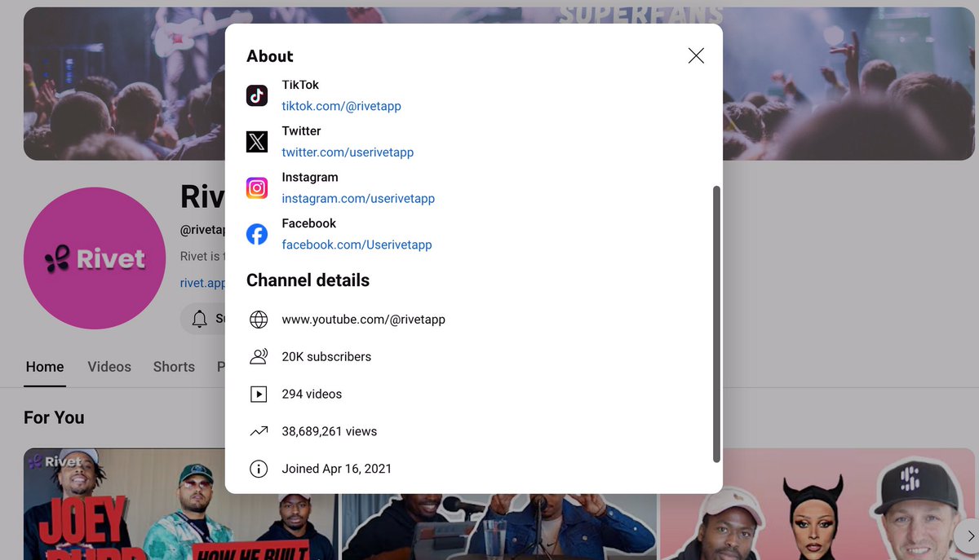The width and height of the screenshot is (979, 560).
Task: Open the Joey video thumbnail
Action: pyautogui.click(x=179, y=504)
